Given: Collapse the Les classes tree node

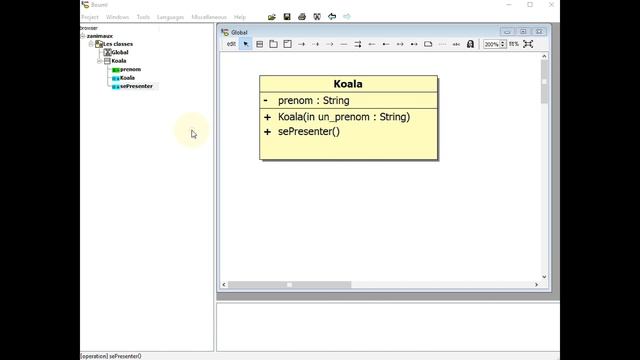Looking at the screenshot, I should 91,44.
